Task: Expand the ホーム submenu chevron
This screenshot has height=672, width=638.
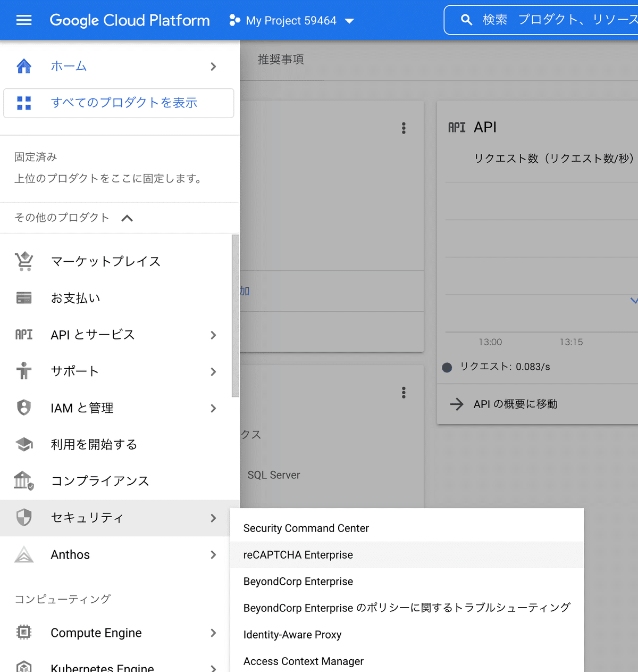Action: 213,67
